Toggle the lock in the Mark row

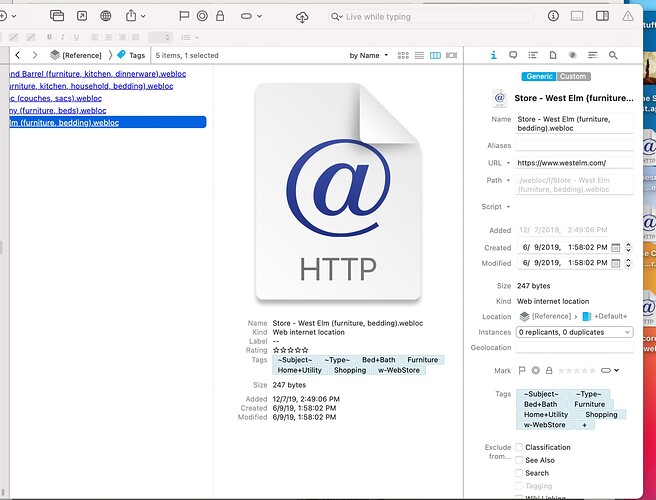(x=549, y=370)
